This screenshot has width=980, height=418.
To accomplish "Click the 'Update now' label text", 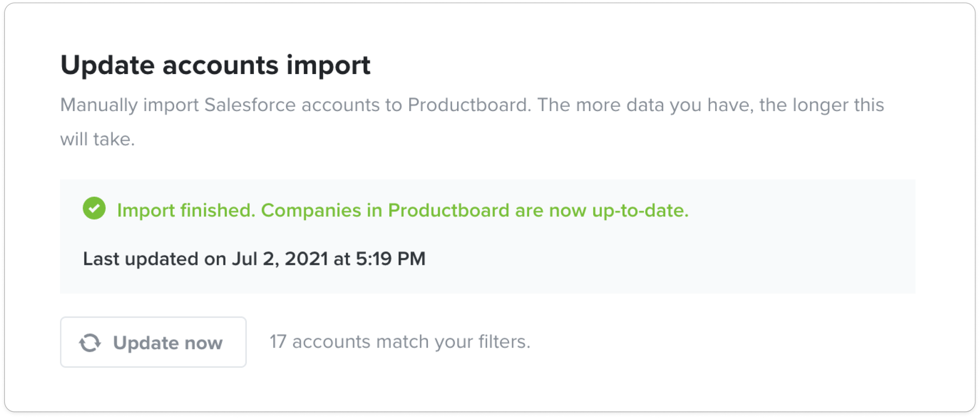I will pos(168,343).
